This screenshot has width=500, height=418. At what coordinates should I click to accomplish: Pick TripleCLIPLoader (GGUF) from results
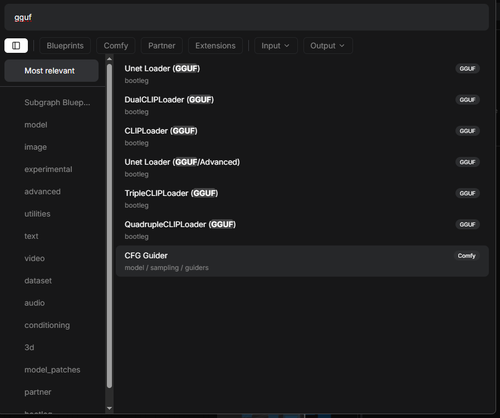click(302, 199)
